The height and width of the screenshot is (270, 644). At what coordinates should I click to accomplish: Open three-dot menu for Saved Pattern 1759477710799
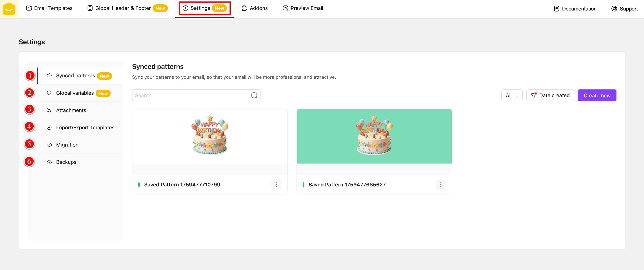[x=276, y=185]
